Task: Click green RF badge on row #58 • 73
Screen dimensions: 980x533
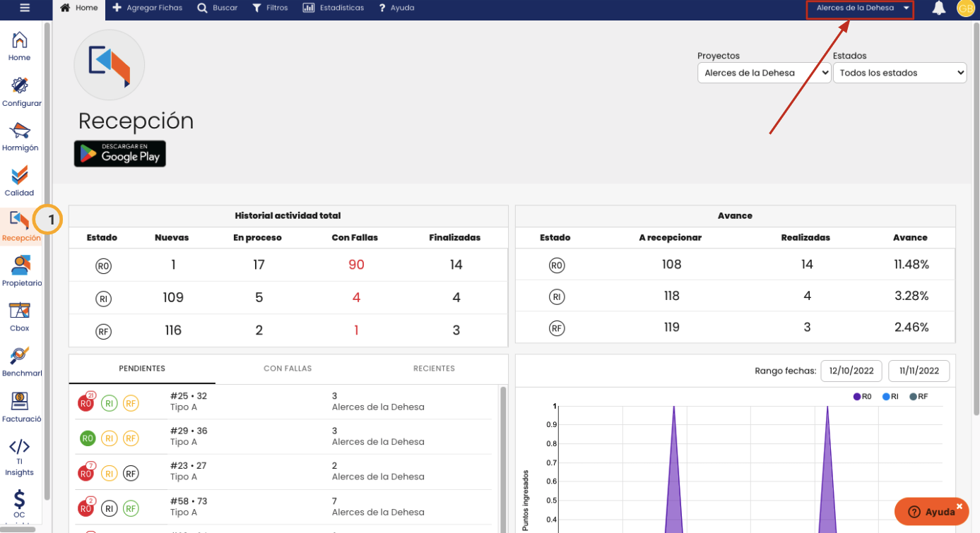Action: (x=131, y=508)
